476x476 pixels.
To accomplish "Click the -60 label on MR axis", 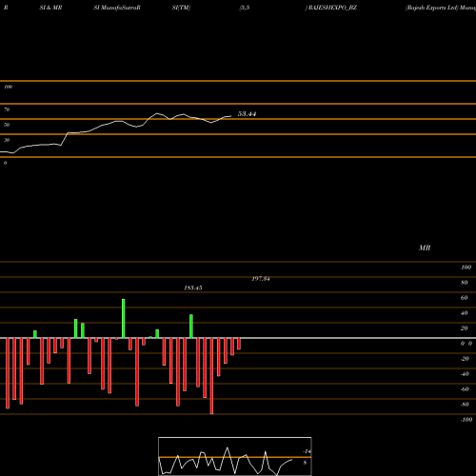I will tap(465, 389).
